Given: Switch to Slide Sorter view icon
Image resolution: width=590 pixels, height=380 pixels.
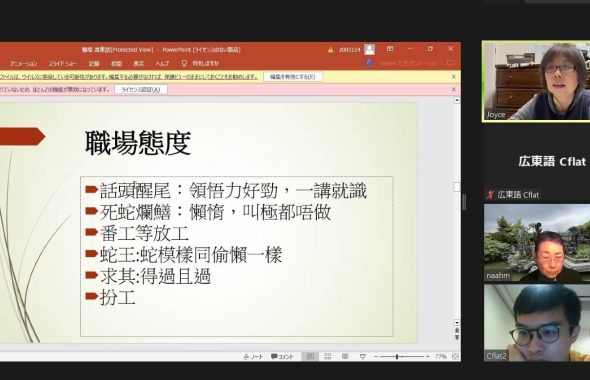Looking at the screenshot, I should 328,356.
